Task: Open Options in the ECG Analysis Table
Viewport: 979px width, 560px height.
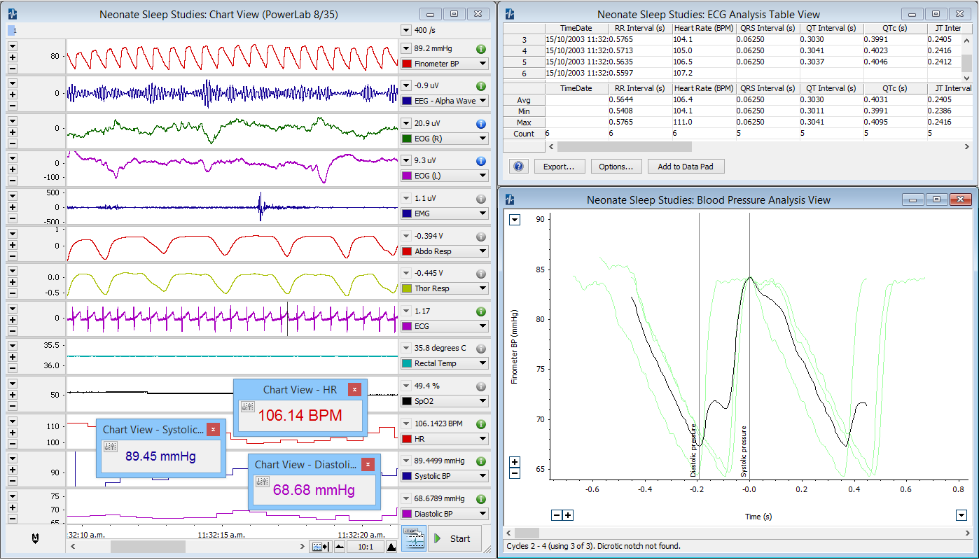Action: point(616,166)
